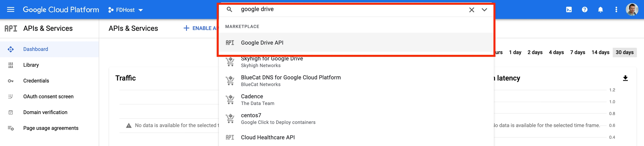The image size is (644, 146).
Task: Set time range to 7 days
Action: 577,52
